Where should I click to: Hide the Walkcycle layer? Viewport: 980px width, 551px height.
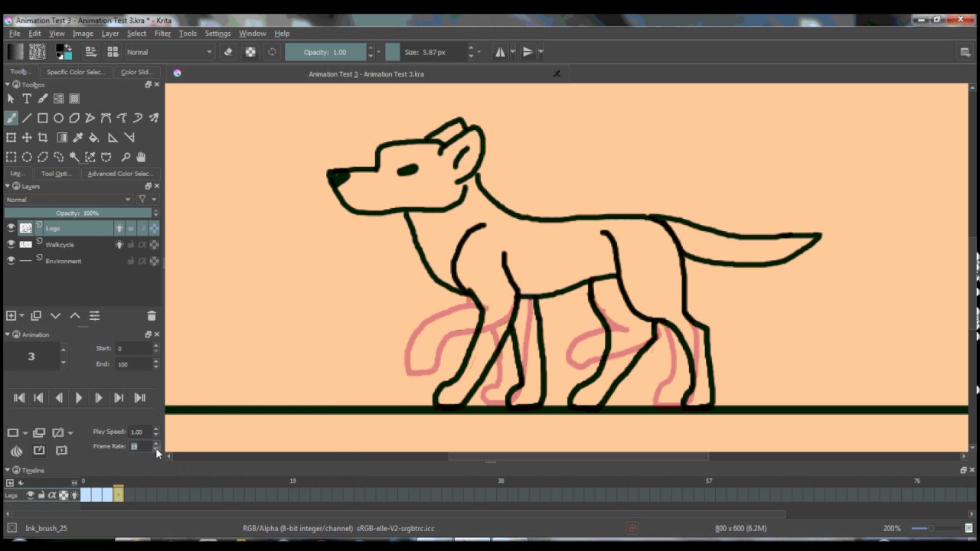click(11, 244)
